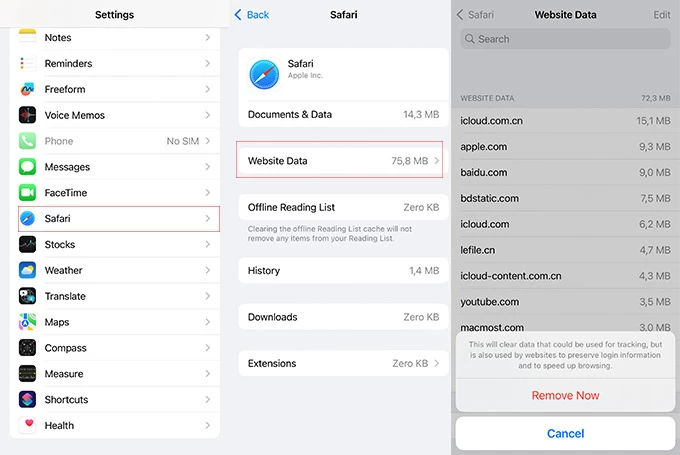Tap the Maps app icon
This screenshot has height=455, width=680.
[27, 322]
